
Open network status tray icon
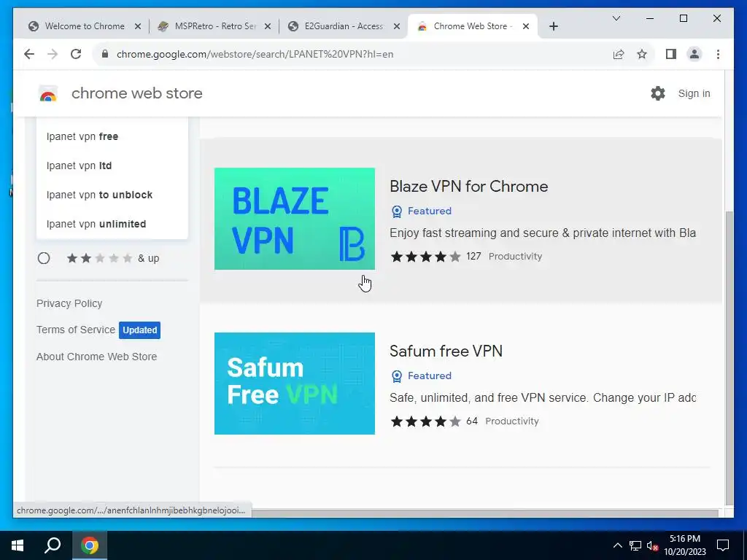pos(635,545)
